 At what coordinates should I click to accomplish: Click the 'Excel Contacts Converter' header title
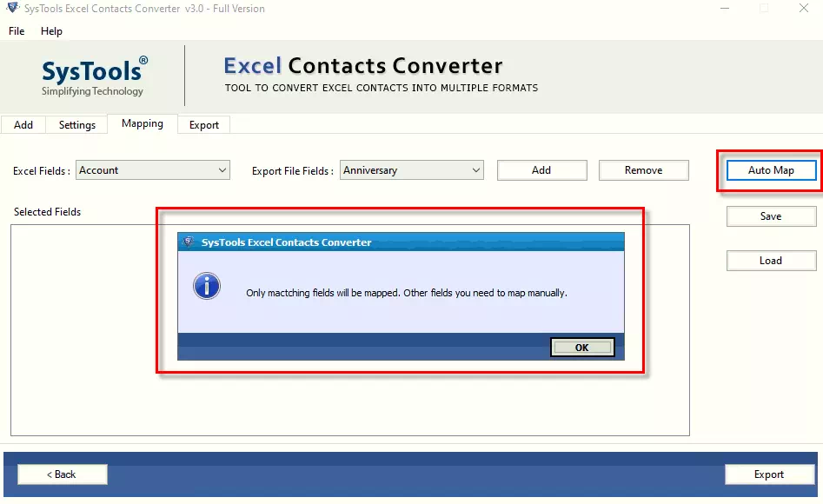[363, 66]
